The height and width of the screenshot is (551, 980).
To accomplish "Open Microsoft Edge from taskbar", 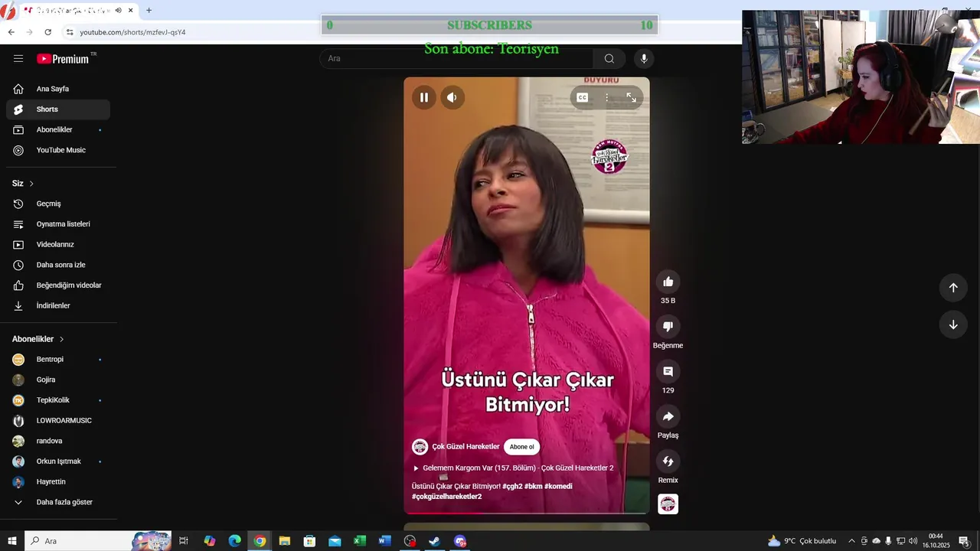I will (234, 541).
